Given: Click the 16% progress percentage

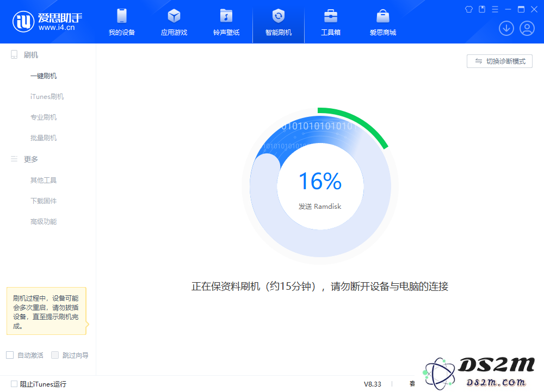Looking at the screenshot, I should (320, 181).
